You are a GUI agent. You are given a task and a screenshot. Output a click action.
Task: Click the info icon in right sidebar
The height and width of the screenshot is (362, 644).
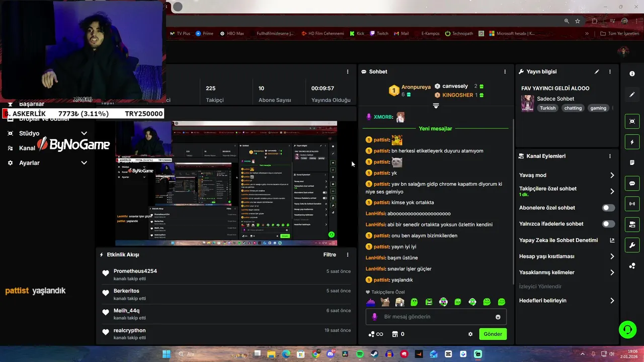[632, 73]
